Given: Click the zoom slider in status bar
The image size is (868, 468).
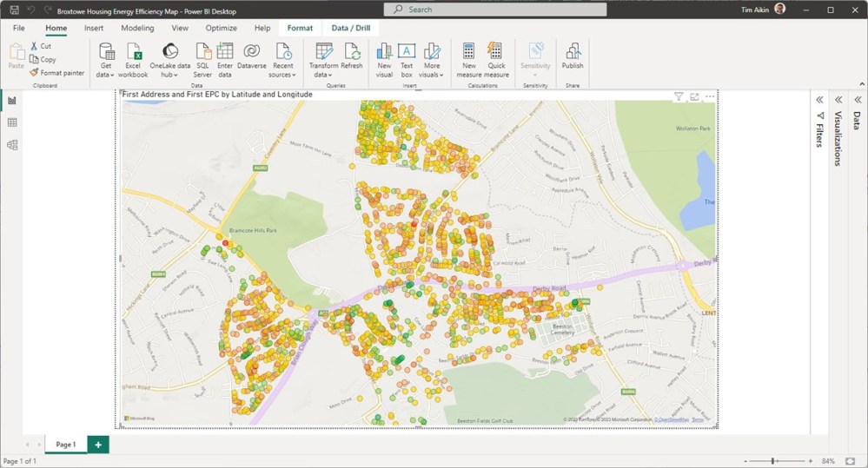Looking at the screenshot, I should coord(773,461).
